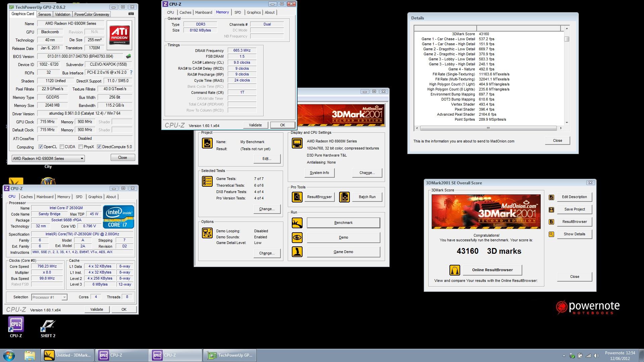Open the SHIFT 2 desktop shortcut
Image resolution: width=644 pixels, height=362 pixels.
48,328
